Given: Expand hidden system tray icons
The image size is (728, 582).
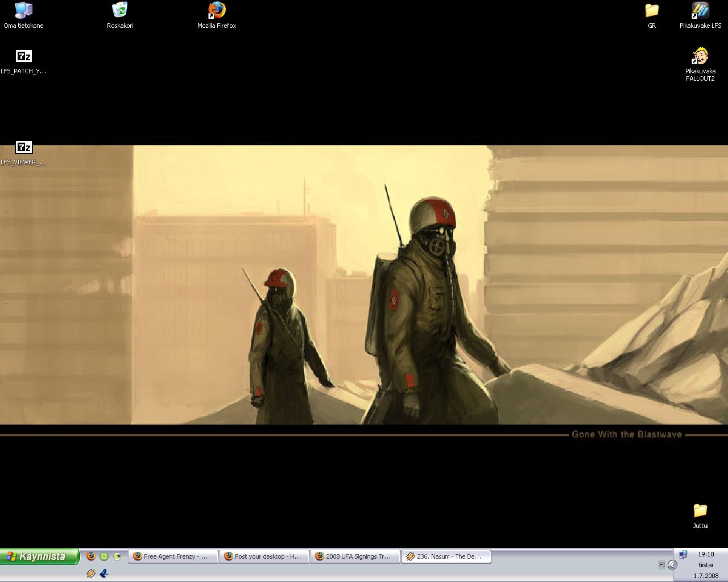Looking at the screenshot, I should 673,565.
